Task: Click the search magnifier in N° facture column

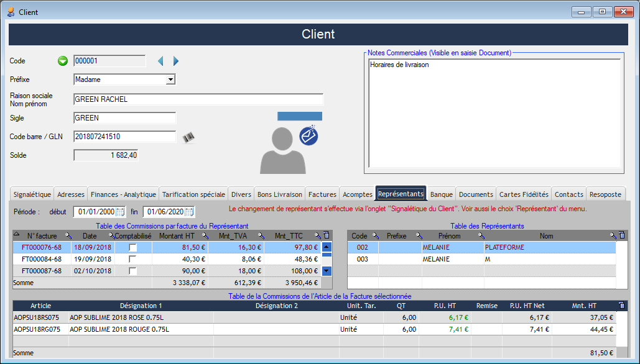Action: click(x=68, y=236)
